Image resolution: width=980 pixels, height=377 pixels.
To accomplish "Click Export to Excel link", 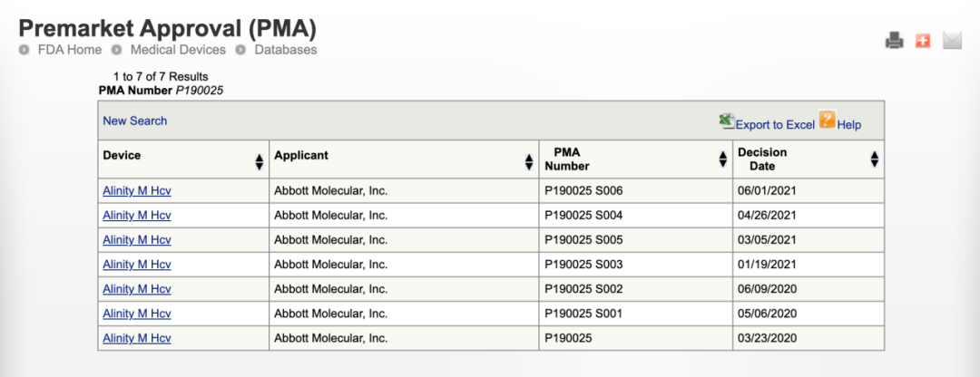I will pyautogui.click(x=775, y=125).
